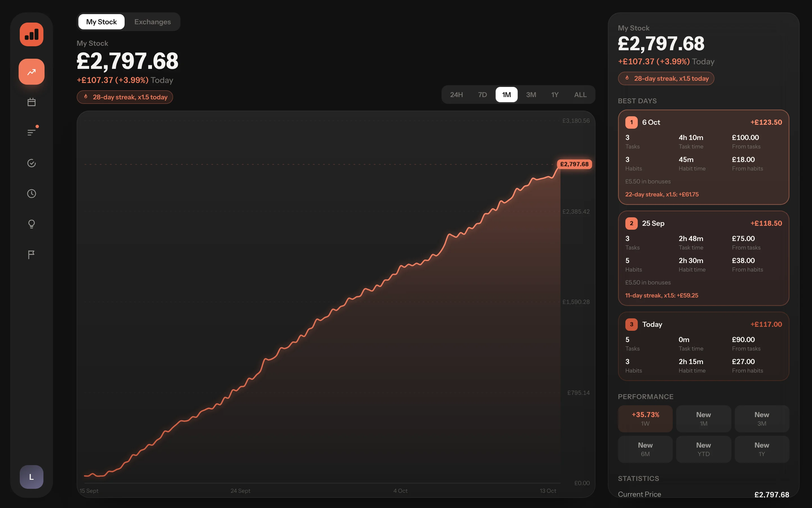
Task: Click the orange bar-chart app logo
Action: [x=32, y=34]
